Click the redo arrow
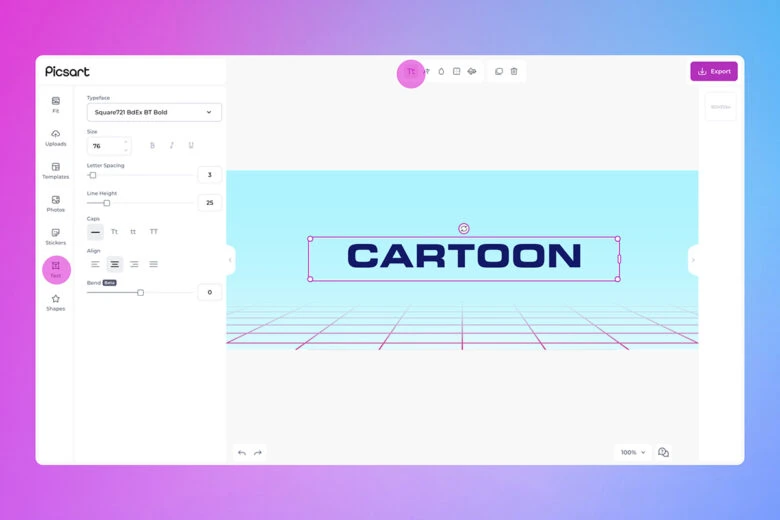 point(258,453)
